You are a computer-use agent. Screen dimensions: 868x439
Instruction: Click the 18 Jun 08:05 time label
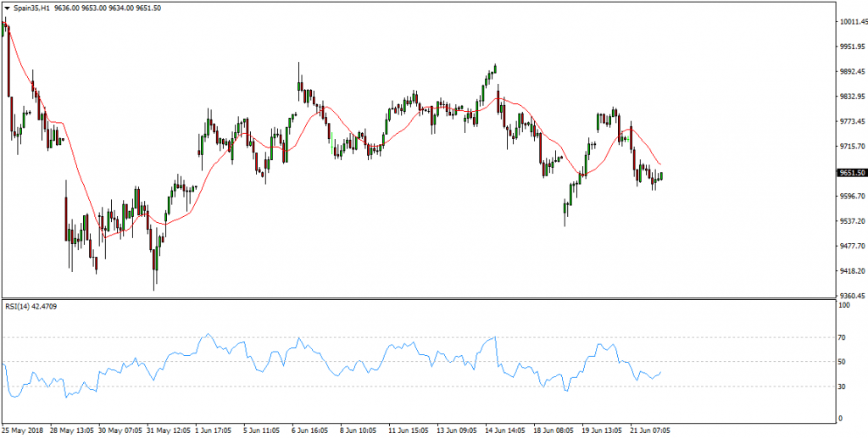pyautogui.click(x=554, y=430)
